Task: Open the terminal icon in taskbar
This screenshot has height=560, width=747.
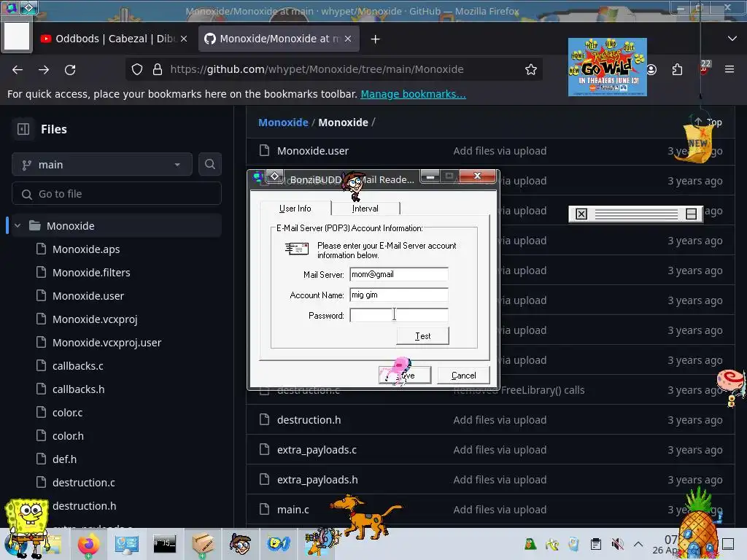Action: coord(165,544)
